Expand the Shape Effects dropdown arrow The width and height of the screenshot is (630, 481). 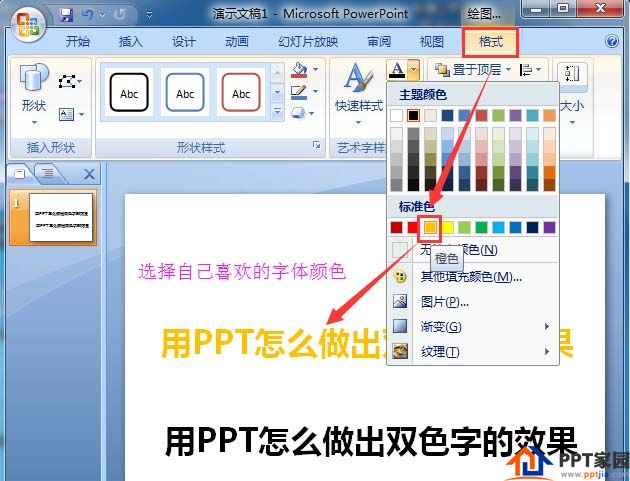click(x=312, y=113)
